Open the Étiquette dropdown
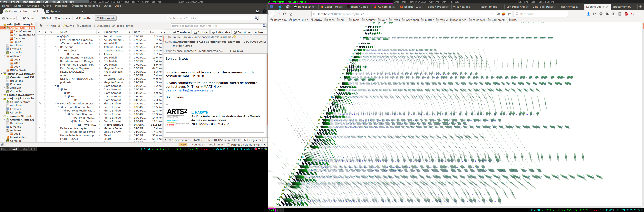Viewport: 644px width, 212px height. coord(84,18)
